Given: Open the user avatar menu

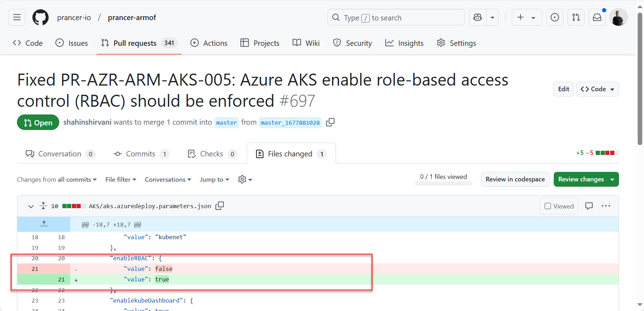Looking at the screenshot, I should pos(619,17).
